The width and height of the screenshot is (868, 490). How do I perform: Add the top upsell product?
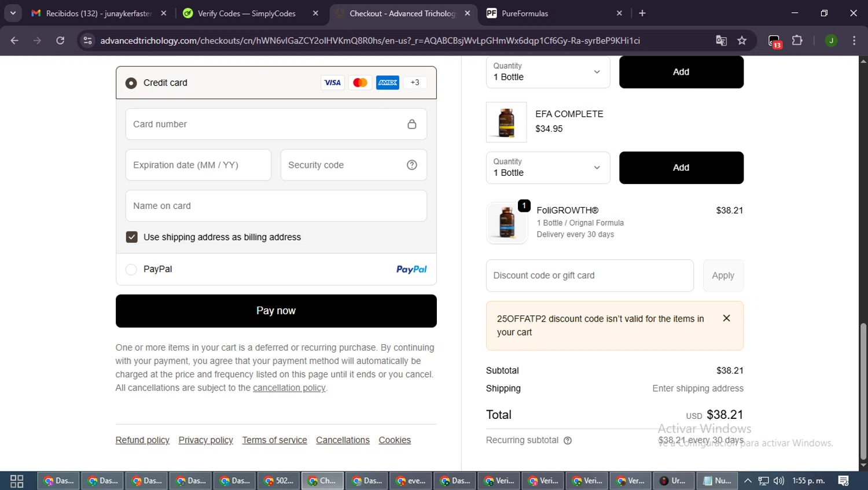[681, 72]
